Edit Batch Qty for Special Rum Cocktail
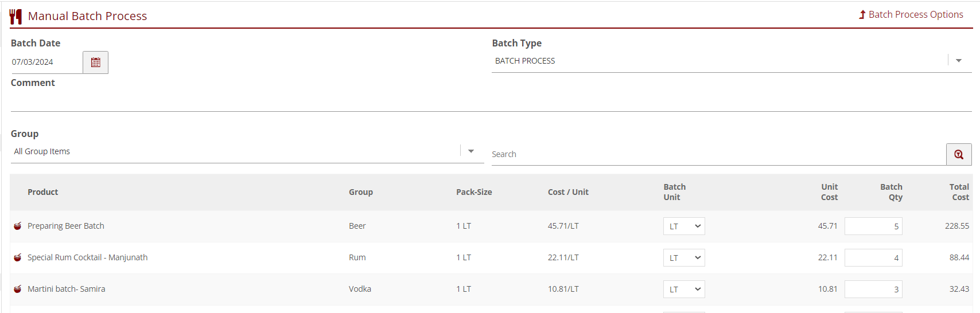Viewport: 980px width, 313px height. click(x=873, y=258)
